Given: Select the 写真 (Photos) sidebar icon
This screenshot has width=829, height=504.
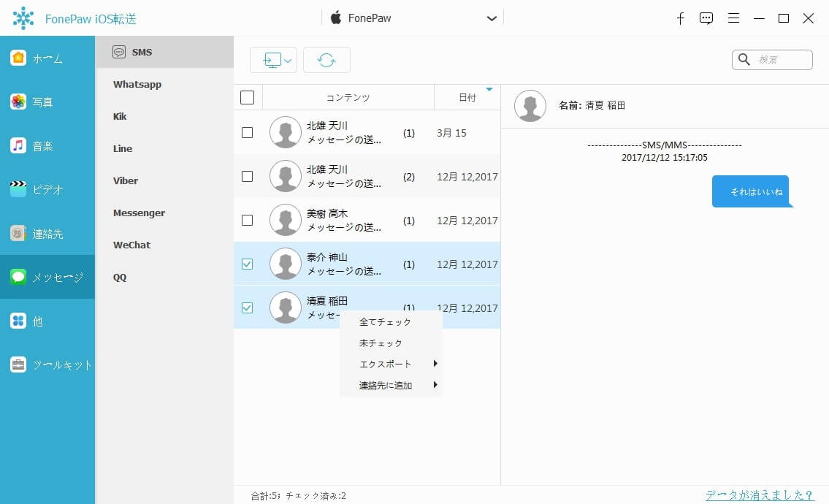Looking at the screenshot, I should [20, 102].
